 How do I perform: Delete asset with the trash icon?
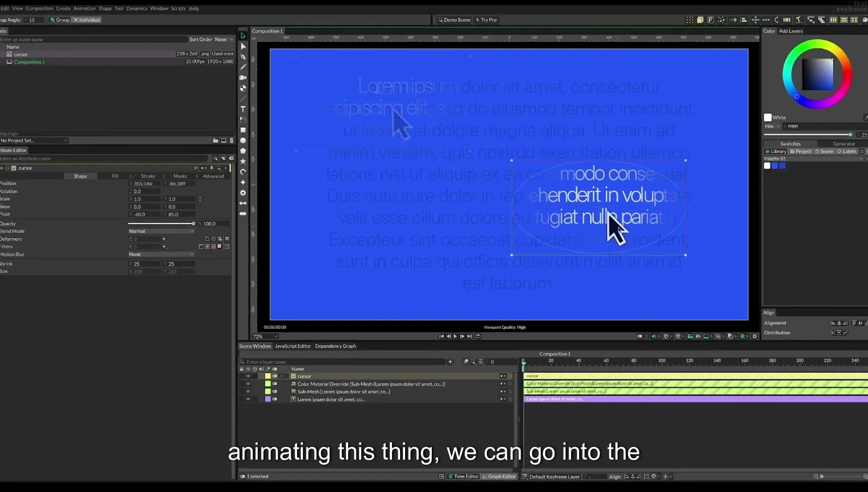[231, 141]
